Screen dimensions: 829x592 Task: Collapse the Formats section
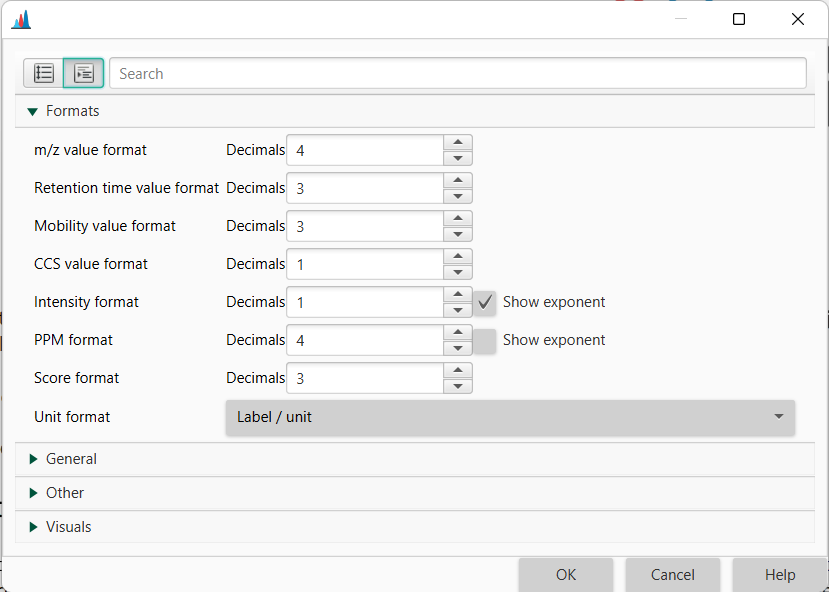[x=32, y=111]
